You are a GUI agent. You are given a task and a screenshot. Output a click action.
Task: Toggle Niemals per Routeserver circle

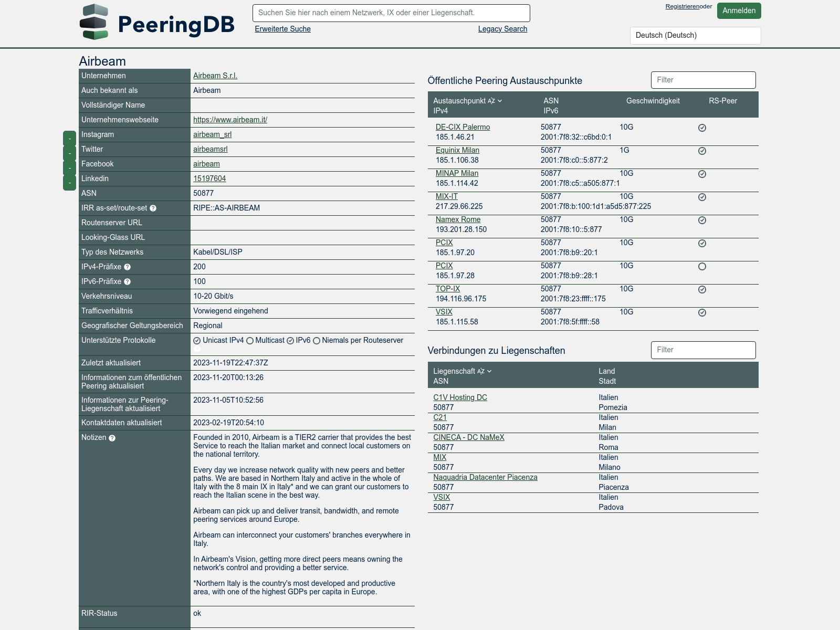pyautogui.click(x=317, y=341)
